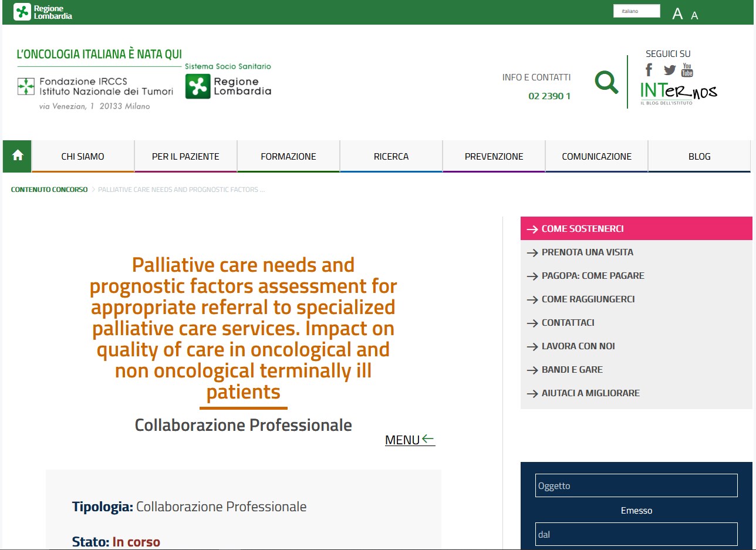Open the PER IL PAZIENTE menu
The width and height of the screenshot is (756, 550).
click(185, 156)
